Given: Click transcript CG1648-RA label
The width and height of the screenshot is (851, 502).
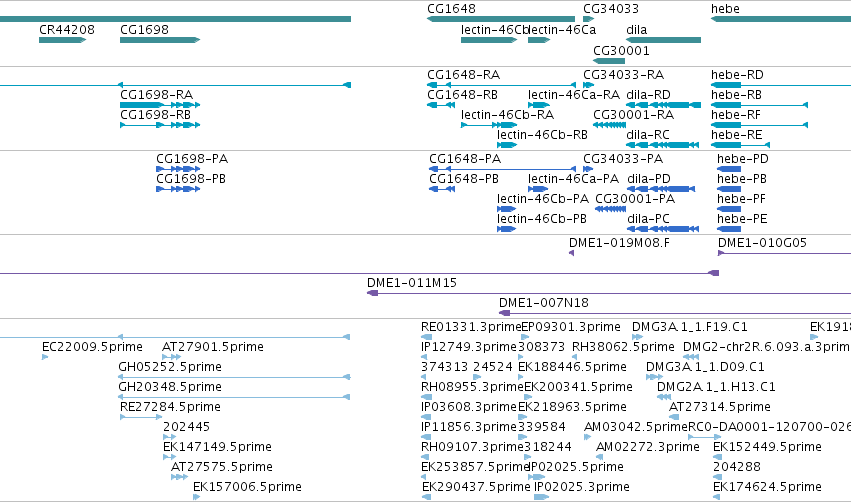Looking at the screenshot, I should 463,74.
